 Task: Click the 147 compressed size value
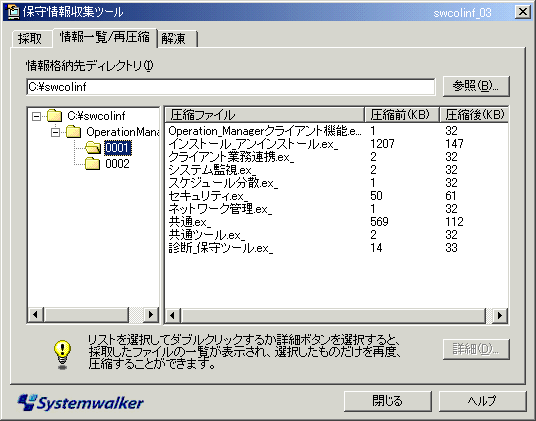454,144
